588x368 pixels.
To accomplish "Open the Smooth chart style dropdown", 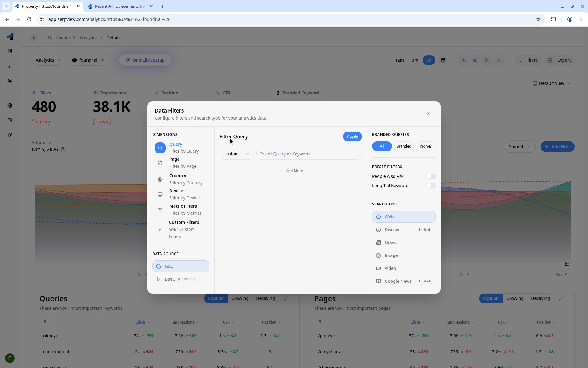I will click(x=520, y=147).
